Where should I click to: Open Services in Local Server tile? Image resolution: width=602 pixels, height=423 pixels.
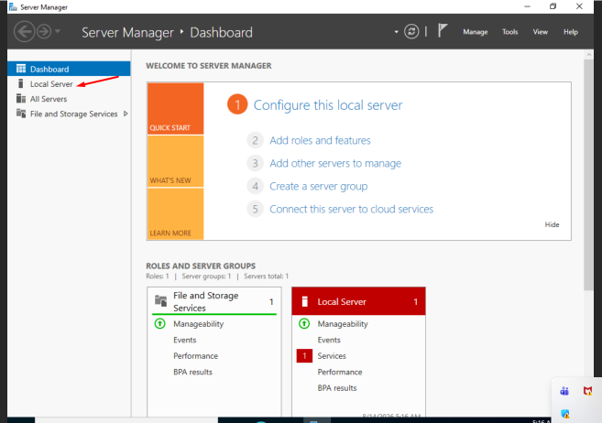click(x=332, y=356)
